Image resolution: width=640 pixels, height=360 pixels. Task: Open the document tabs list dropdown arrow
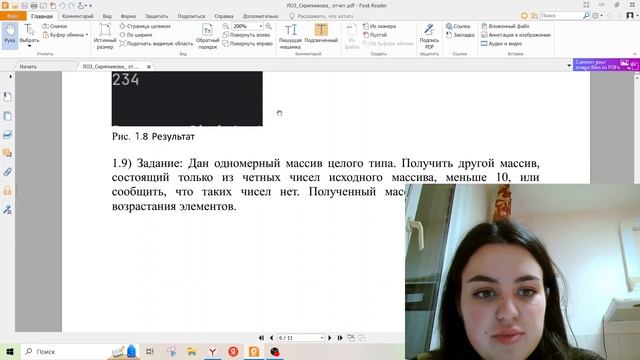pyautogui.click(x=569, y=65)
